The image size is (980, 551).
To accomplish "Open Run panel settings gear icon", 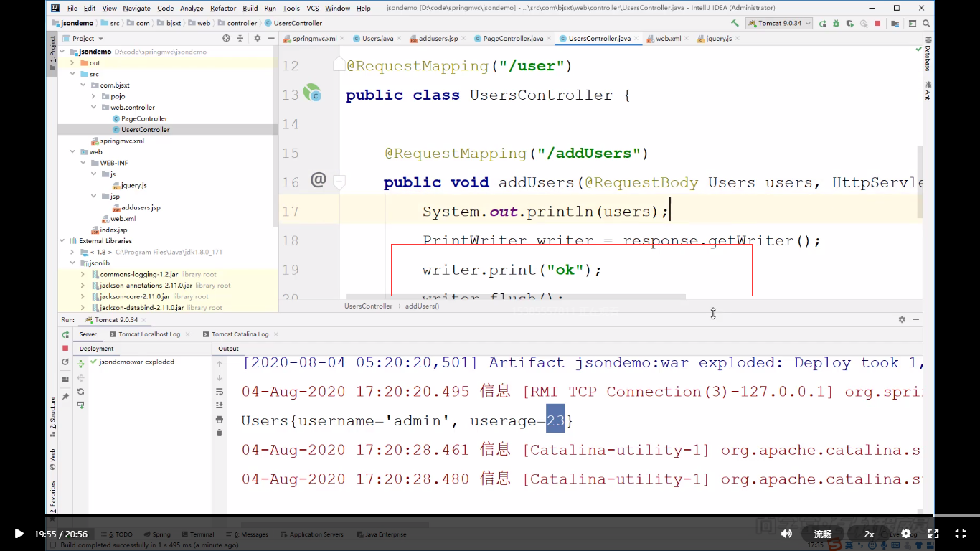I will click(902, 319).
